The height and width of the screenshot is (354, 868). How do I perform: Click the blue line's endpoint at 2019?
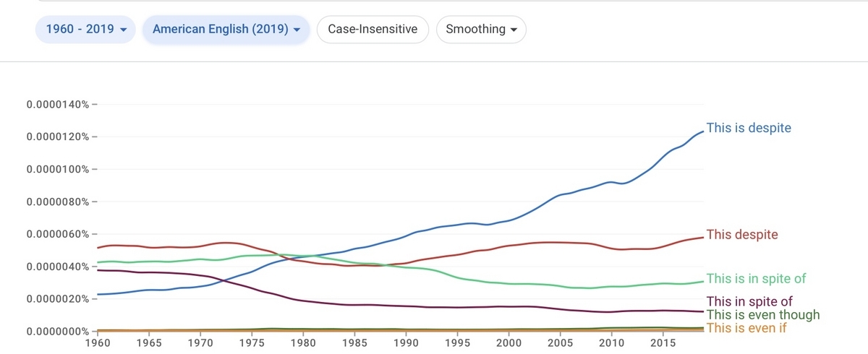pyautogui.click(x=703, y=131)
